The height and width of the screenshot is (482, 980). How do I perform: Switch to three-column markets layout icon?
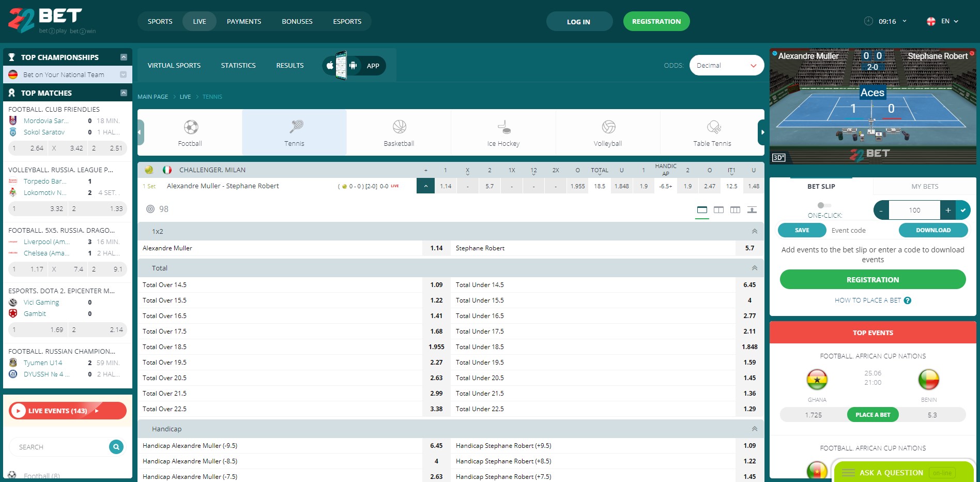pyautogui.click(x=735, y=209)
